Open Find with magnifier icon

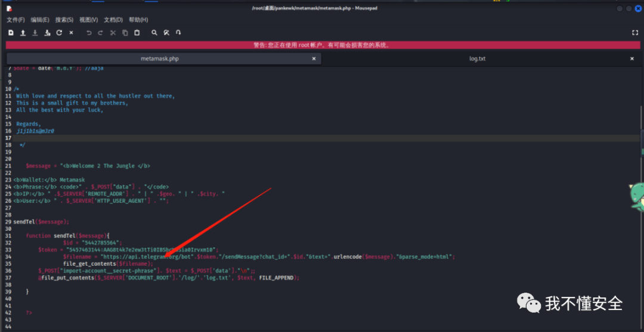click(x=154, y=33)
